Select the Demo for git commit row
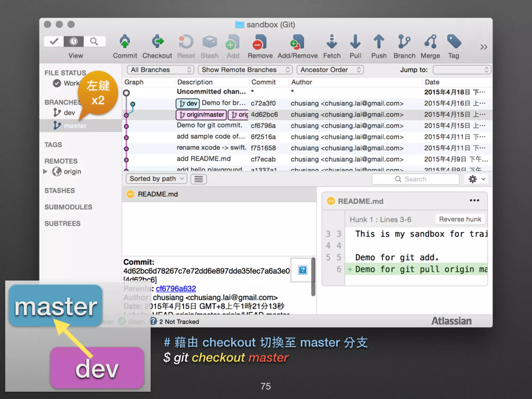 [209, 125]
